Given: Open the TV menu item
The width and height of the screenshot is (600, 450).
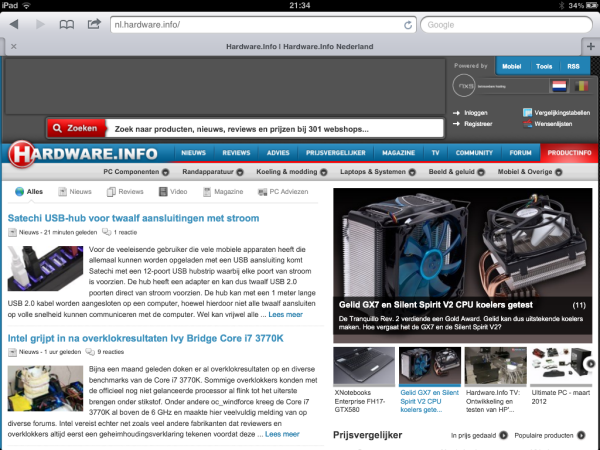Looking at the screenshot, I should (x=435, y=153).
